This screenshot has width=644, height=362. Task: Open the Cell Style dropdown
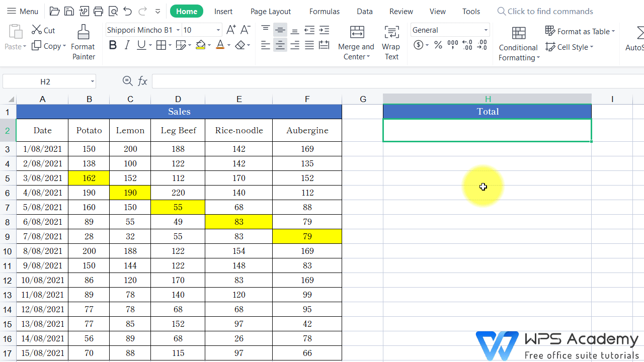570,47
